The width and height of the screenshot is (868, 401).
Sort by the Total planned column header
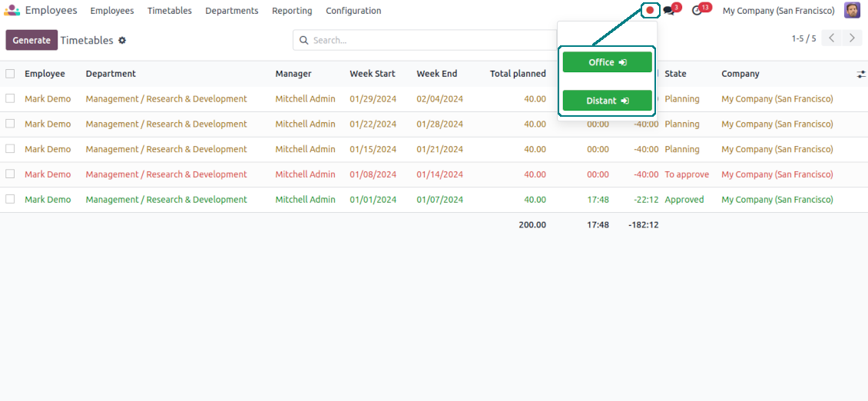tap(518, 74)
